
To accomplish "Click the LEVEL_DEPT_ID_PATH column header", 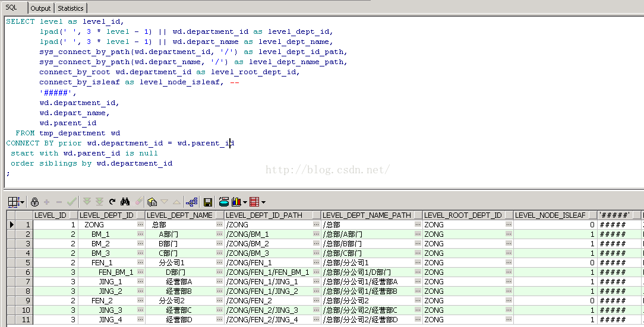I will (x=273, y=215).
